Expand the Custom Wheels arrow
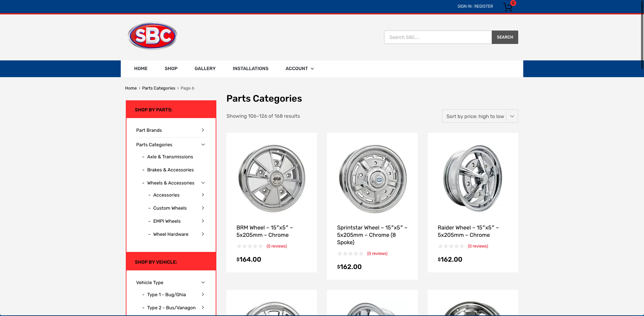The height and width of the screenshot is (316, 644). pyautogui.click(x=203, y=208)
